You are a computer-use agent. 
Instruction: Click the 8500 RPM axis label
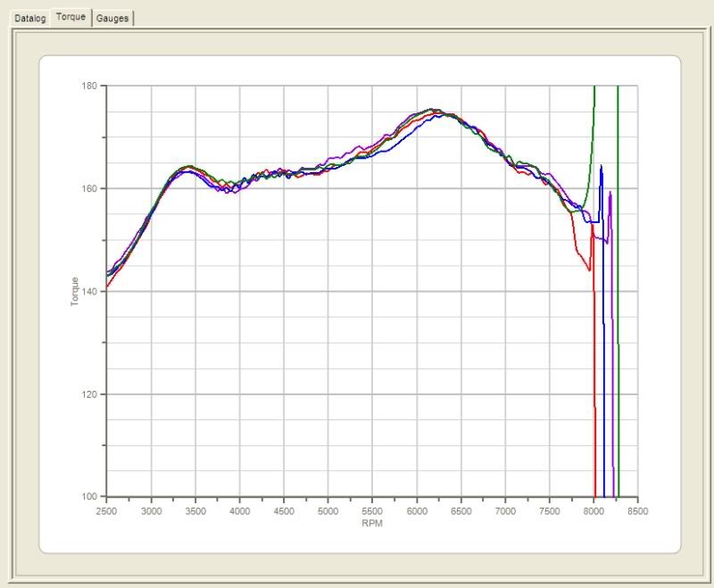[x=637, y=511]
